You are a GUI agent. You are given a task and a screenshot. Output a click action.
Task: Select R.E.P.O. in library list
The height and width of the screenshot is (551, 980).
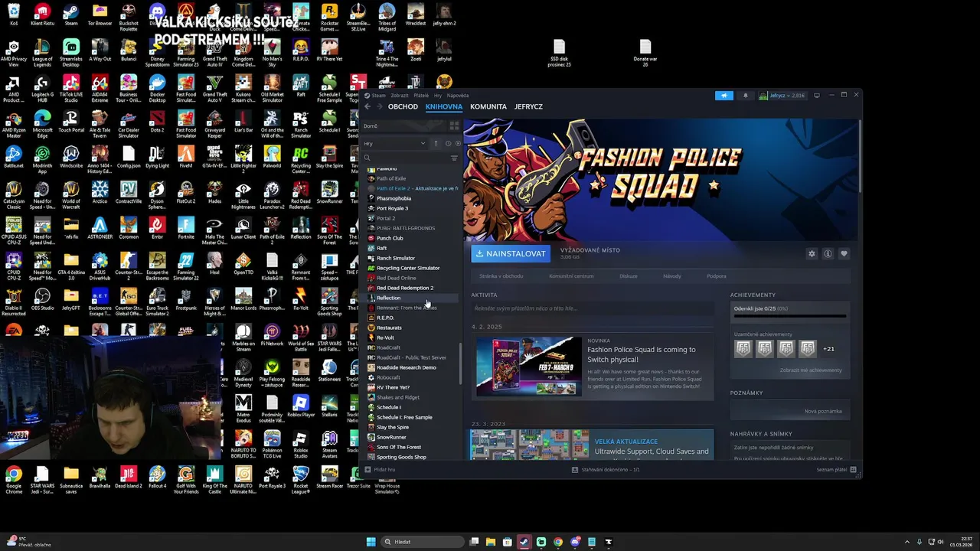385,318
